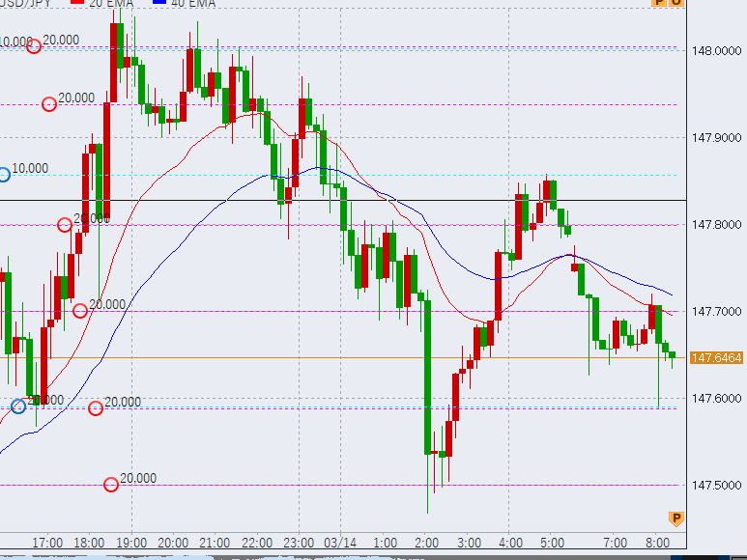Click the USD/JPY symbol label
747x560 pixels.
[x=26, y=4]
